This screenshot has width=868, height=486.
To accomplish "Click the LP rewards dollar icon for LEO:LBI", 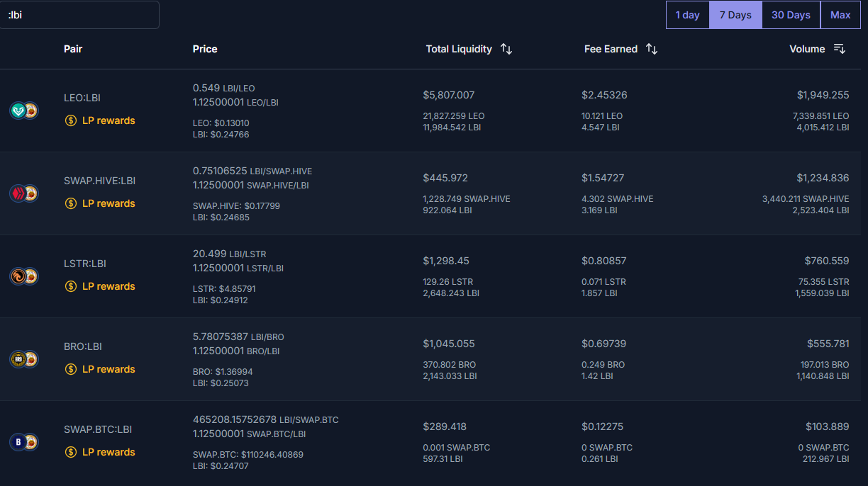I will 70,120.
